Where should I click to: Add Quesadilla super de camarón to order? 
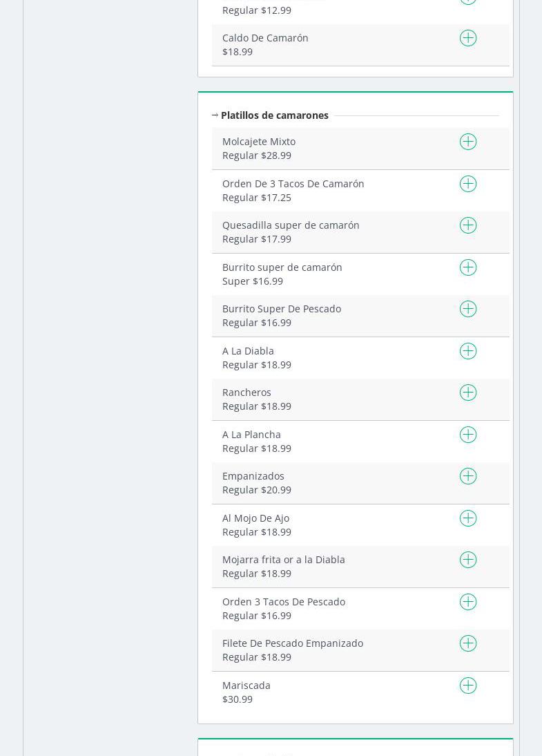[468, 225]
